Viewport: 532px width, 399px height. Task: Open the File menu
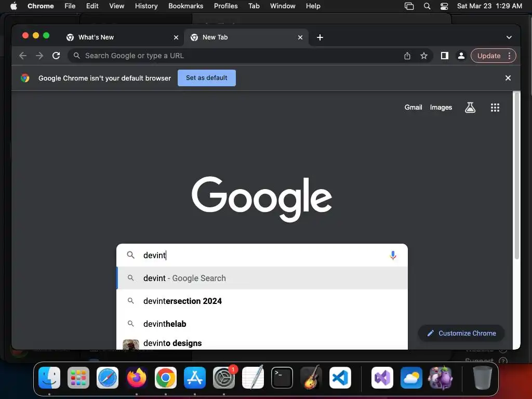[70, 6]
